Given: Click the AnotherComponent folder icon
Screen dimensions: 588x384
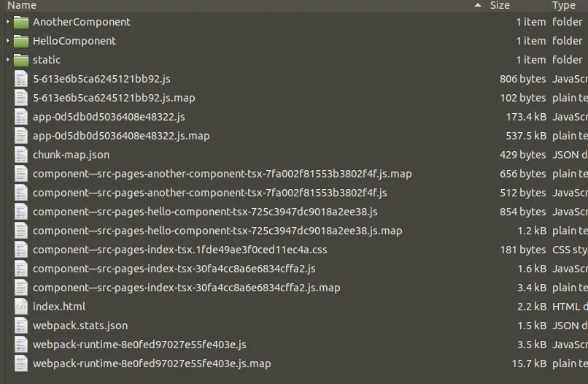Looking at the screenshot, I should 21,22.
